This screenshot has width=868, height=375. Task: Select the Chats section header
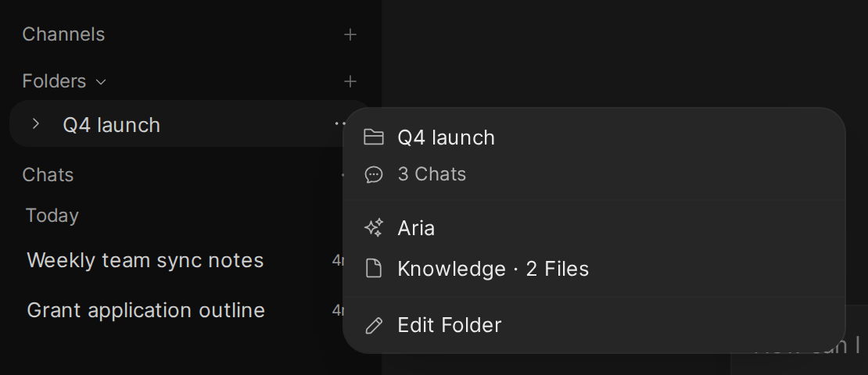[x=48, y=175]
